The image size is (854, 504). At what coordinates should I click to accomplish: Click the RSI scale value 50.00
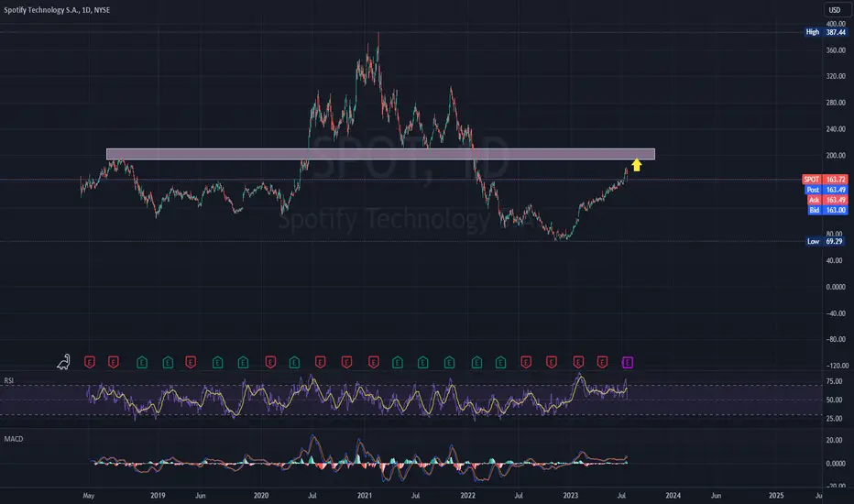click(x=834, y=400)
